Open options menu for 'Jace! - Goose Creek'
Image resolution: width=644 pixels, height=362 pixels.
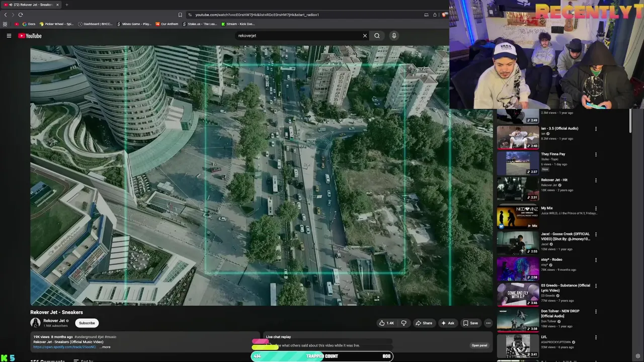pos(596,234)
